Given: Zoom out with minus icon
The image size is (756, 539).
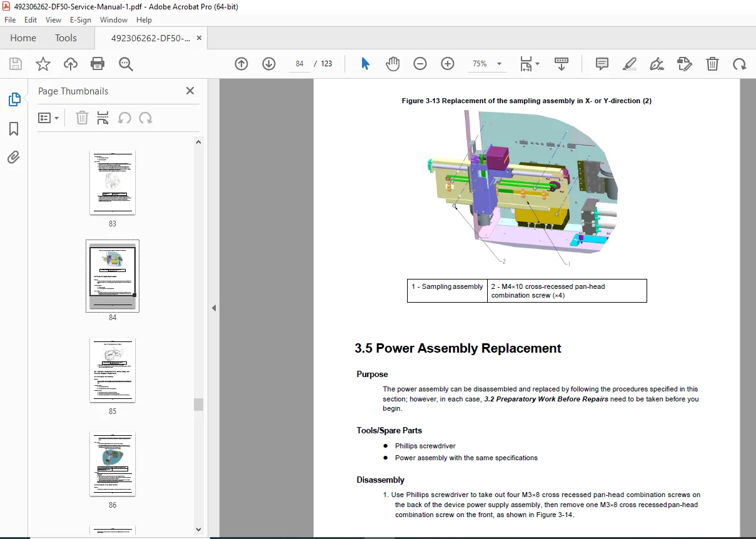Looking at the screenshot, I should pos(420,64).
